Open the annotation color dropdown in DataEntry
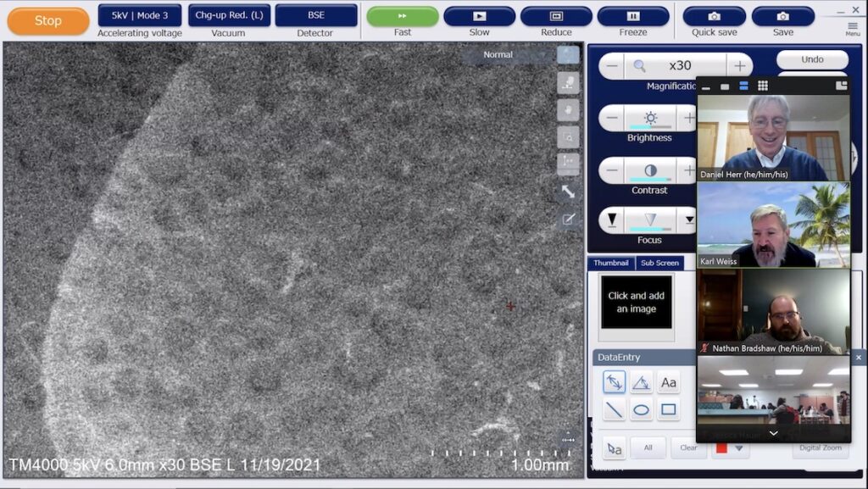Viewport: 868px width, 489px height. (x=739, y=448)
